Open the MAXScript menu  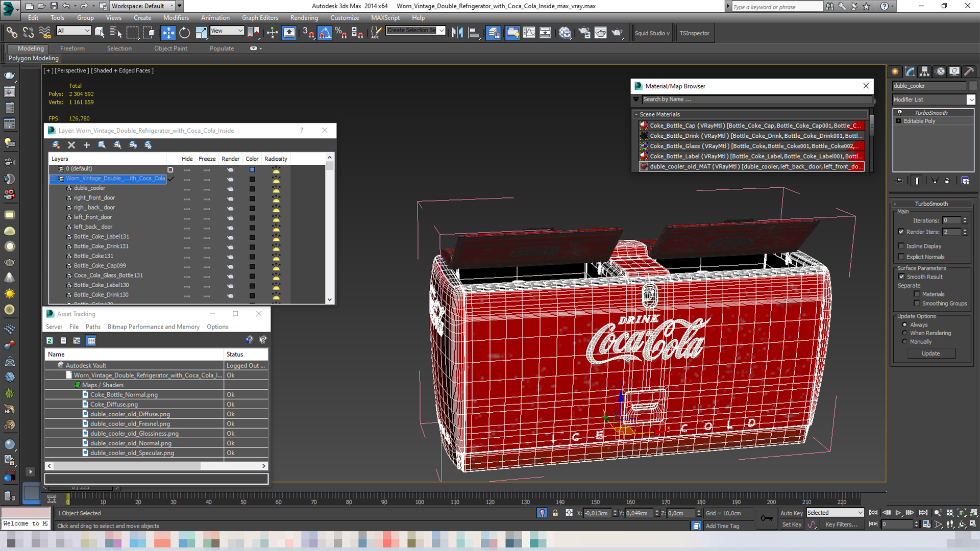pyautogui.click(x=385, y=17)
